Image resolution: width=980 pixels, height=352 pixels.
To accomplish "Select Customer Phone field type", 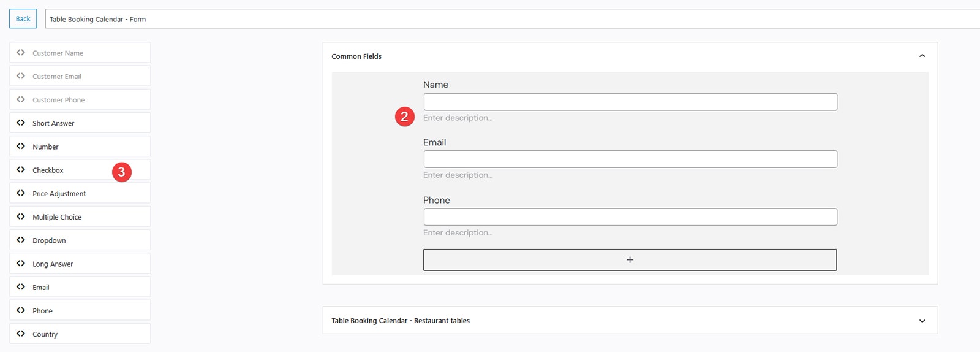I will [80, 99].
